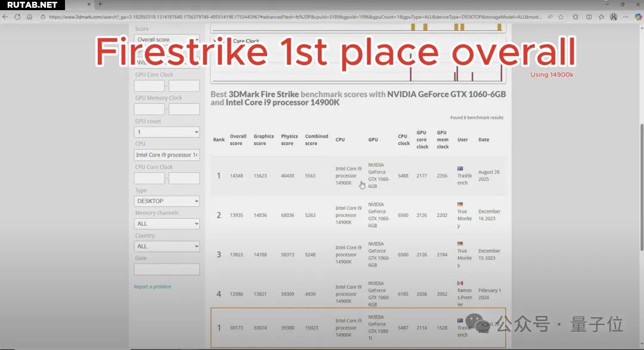Screen dimensions: 644x350
Task: Open user True Monkey dated December 16 2023
Action: (x=465, y=219)
